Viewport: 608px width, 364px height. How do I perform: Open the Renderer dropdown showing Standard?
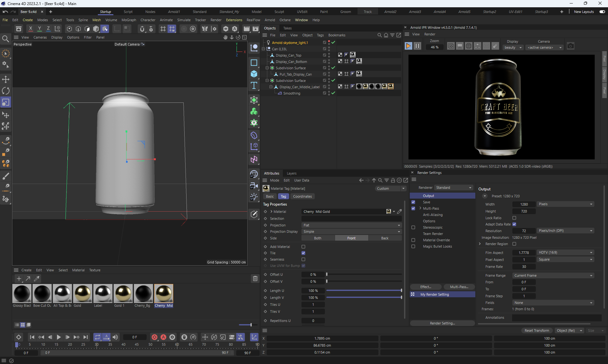[x=453, y=188]
